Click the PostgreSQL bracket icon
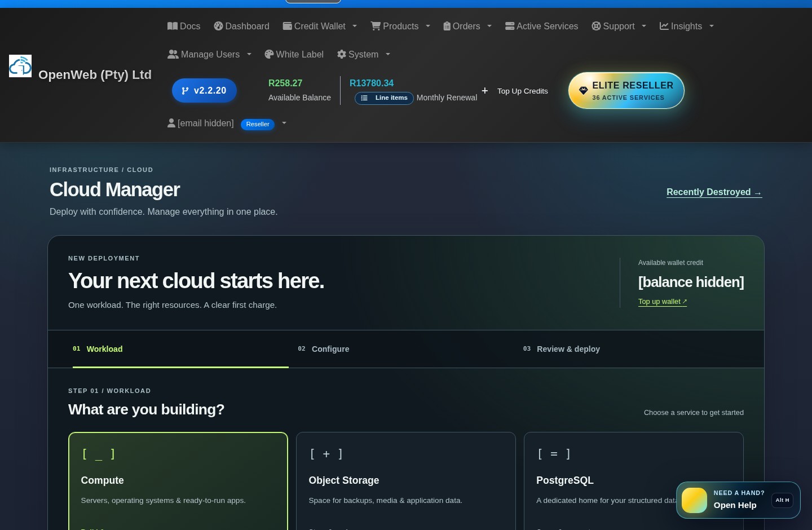 554,454
